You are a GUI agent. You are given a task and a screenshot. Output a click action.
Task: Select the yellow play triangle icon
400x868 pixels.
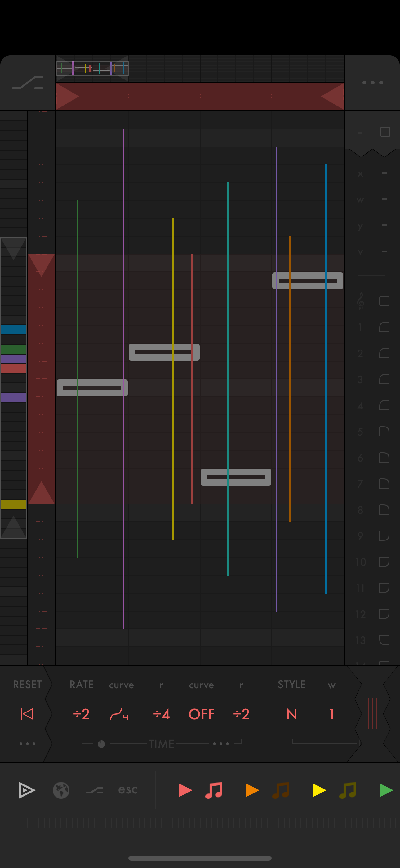click(x=318, y=790)
